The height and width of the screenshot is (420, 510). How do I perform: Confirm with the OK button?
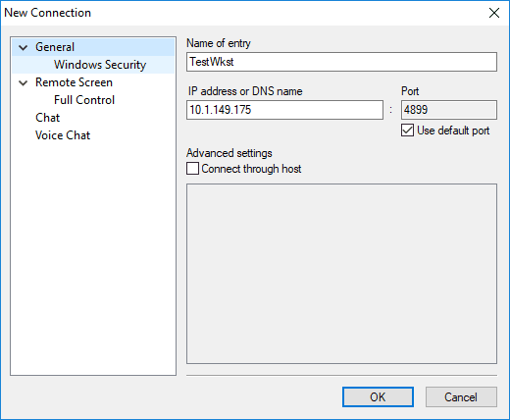pyautogui.click(x=378, y=397)
